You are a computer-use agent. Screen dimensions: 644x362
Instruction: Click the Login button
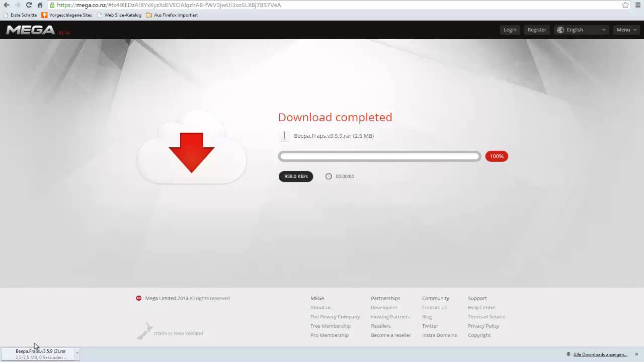pos(510,30)
